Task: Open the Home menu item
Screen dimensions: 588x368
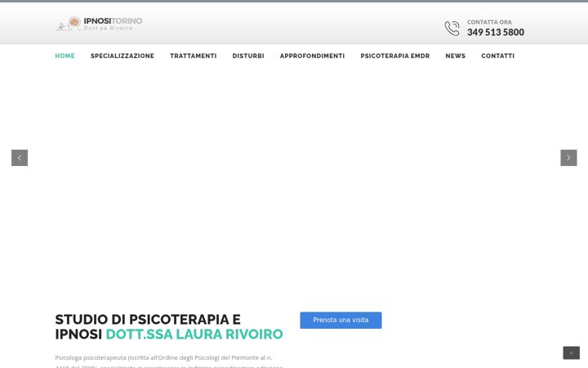Action: [x=65, y=56]
